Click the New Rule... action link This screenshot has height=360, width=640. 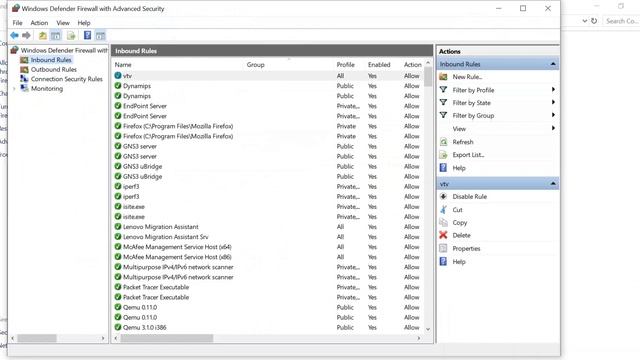[x=467, y=77]
